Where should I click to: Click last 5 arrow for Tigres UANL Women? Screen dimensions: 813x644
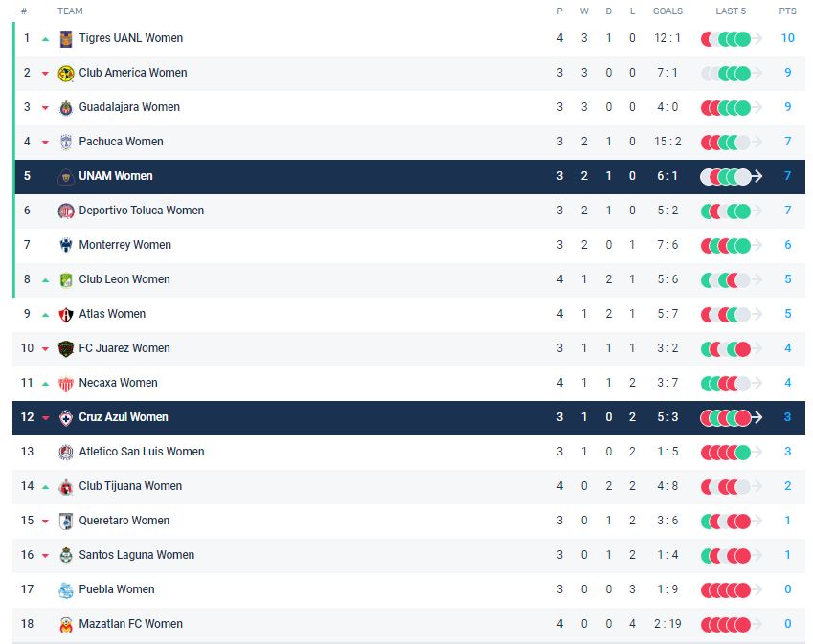(757, 38)
